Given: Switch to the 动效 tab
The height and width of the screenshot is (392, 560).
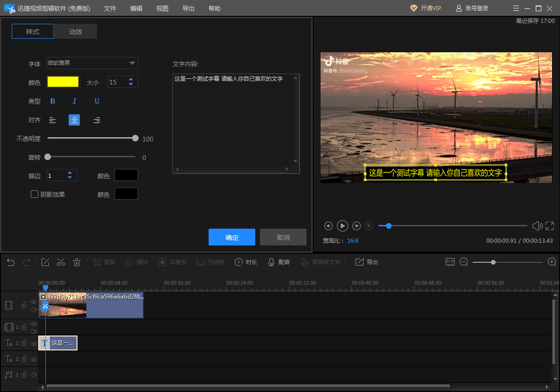Looking at the screenshot, I should point(76,31).
